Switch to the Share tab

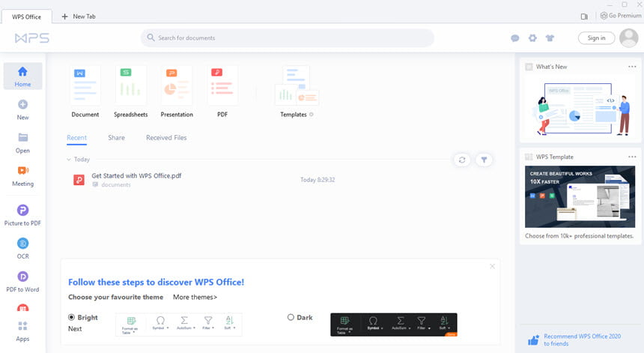[x=116, y=138]
